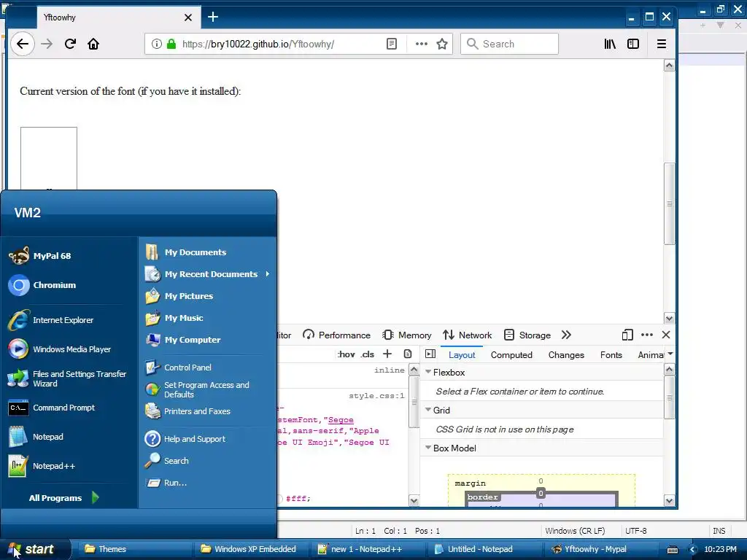The image size is (747, 560).
Task: Open Control Panel
Action: coord(178,367)
